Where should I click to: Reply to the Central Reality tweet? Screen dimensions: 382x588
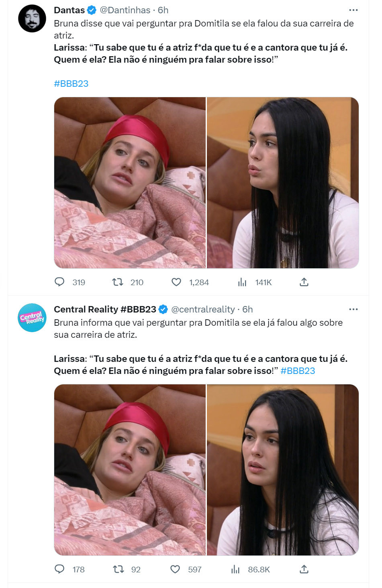[59, 569]
